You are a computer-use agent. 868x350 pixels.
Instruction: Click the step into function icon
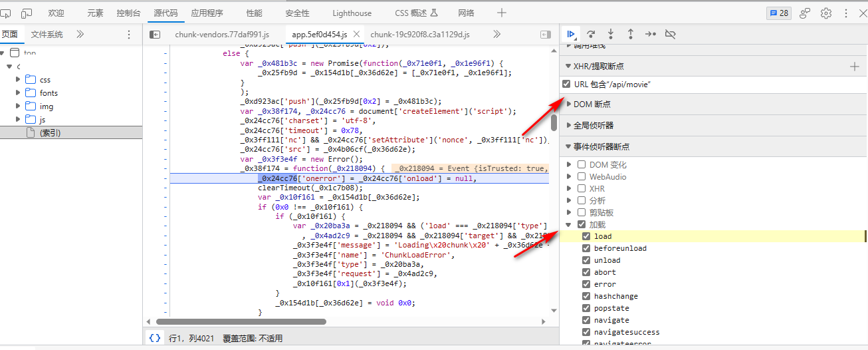610,34
